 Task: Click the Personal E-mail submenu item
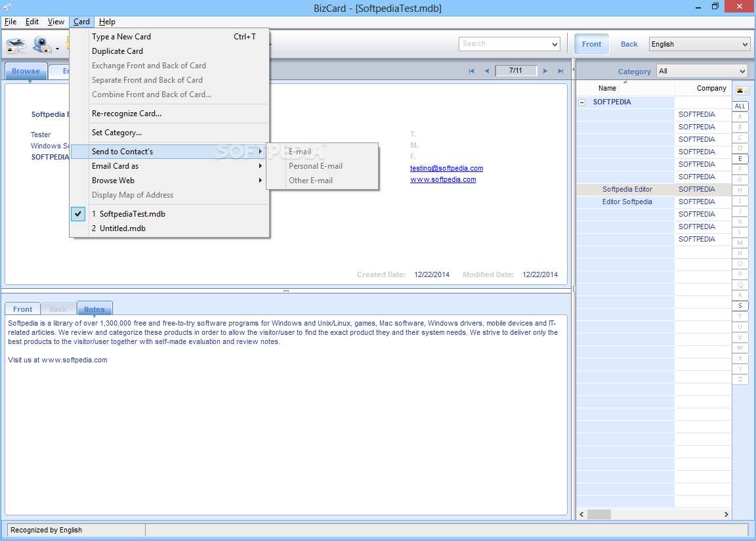[x=322, y=166]
